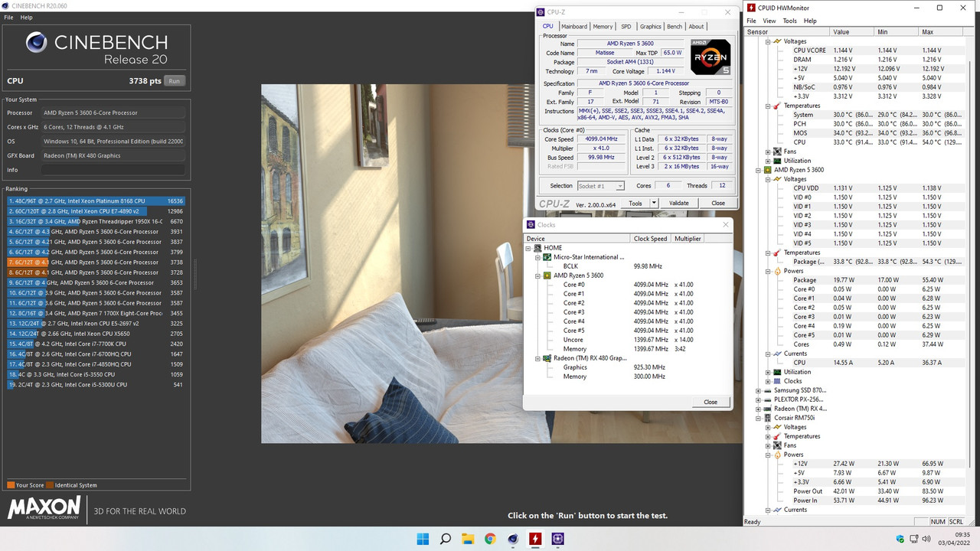Click the volume icon in system tray
This screenshot has width=980, height=551.
coord(926,540)
